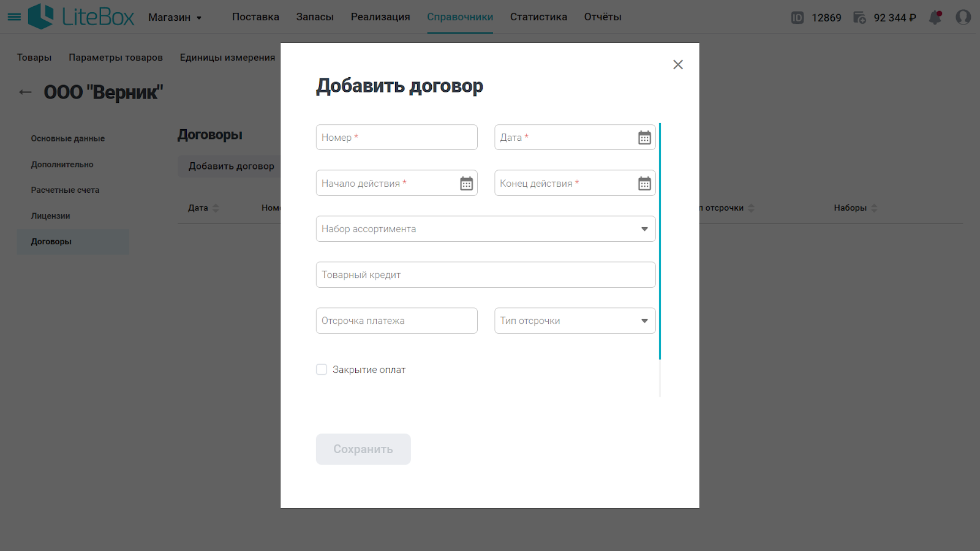980x551 pixels.
Task: Select Лицензии in sidebar
Action: 51,216
